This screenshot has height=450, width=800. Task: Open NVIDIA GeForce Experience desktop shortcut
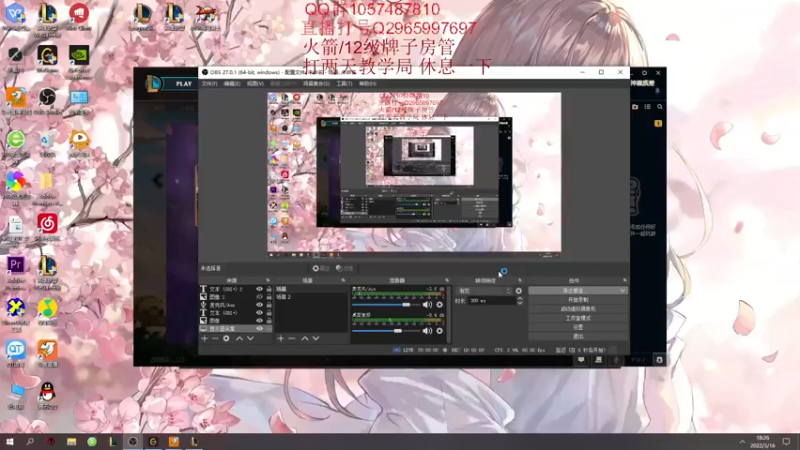[79, 58]
